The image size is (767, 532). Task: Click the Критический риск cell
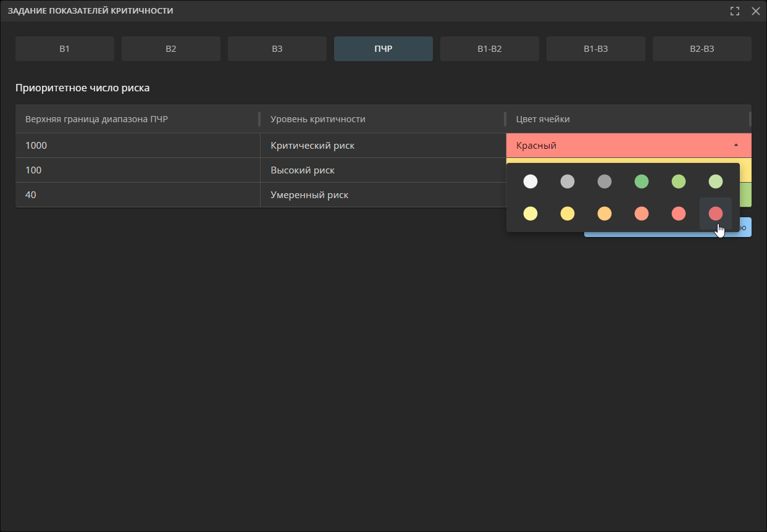click(x=383, y=146)
